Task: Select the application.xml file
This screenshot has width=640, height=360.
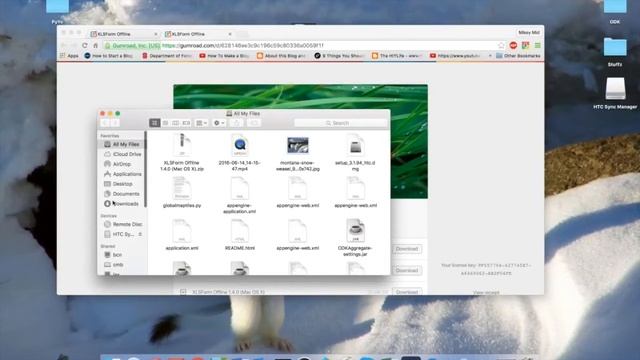Action: (x=182, y=235)
